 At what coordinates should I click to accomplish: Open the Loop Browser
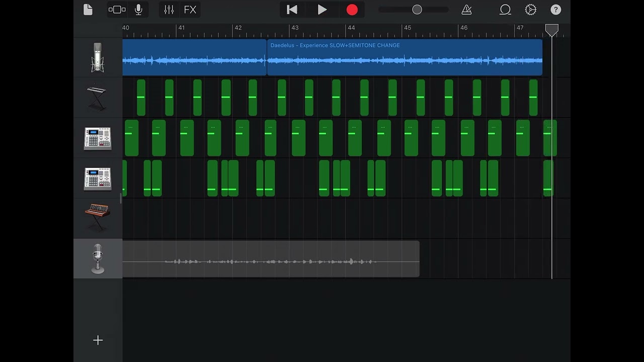pyautogui.click(x=505, y=10)
